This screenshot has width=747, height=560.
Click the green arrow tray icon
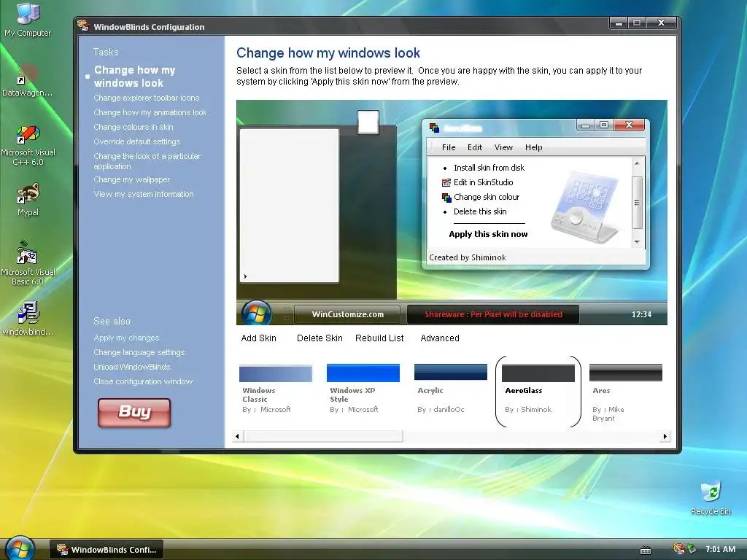(692, 549)
